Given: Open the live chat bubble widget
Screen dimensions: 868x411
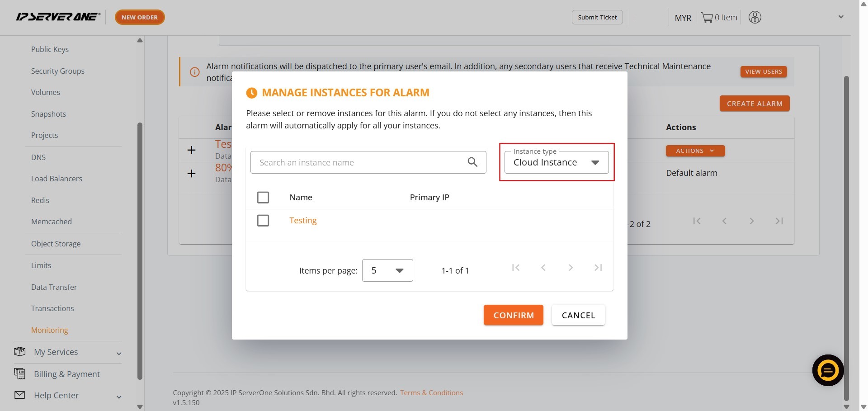Looking at the screenshot, I should tap(828, 370).
